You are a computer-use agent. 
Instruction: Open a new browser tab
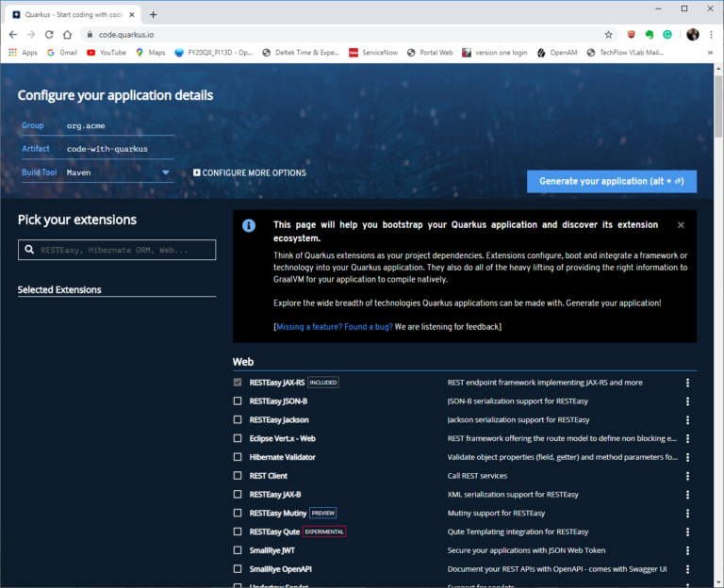[x=154, y=15]
